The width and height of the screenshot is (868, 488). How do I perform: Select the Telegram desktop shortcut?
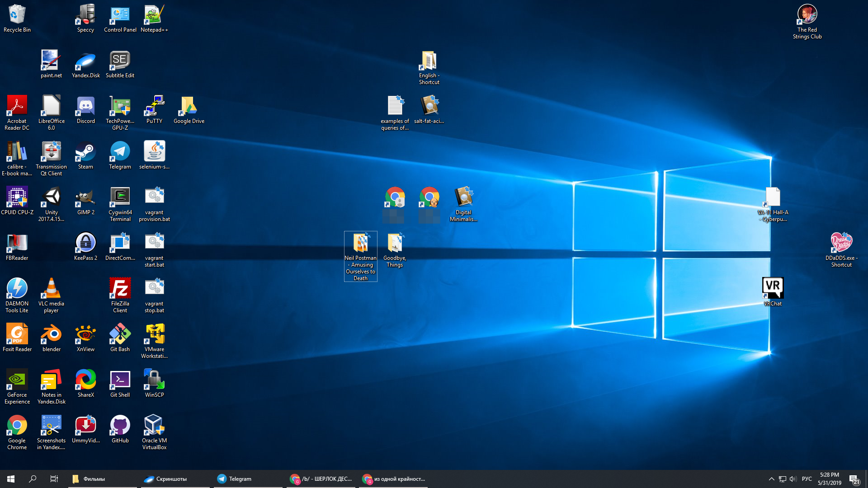pyautogui.click(x=120, y=155)
